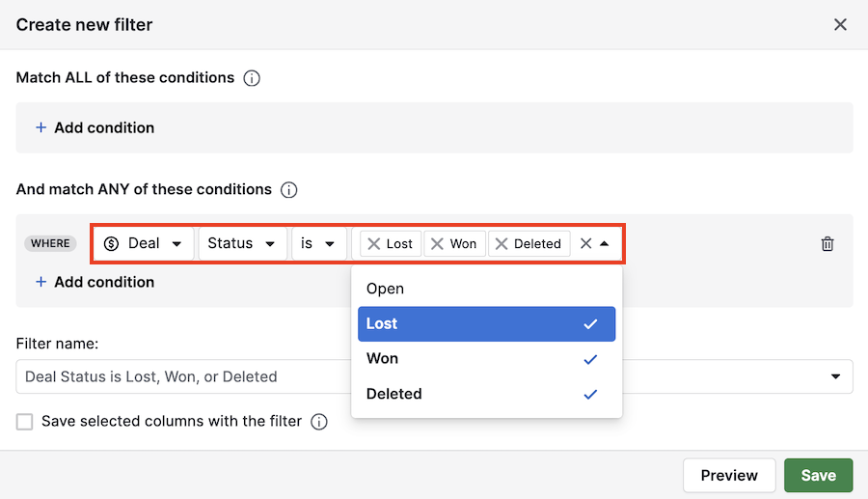Screen dimensions: 868x499
Task: Clear all selected status values
Action: [x=585, y=244]
